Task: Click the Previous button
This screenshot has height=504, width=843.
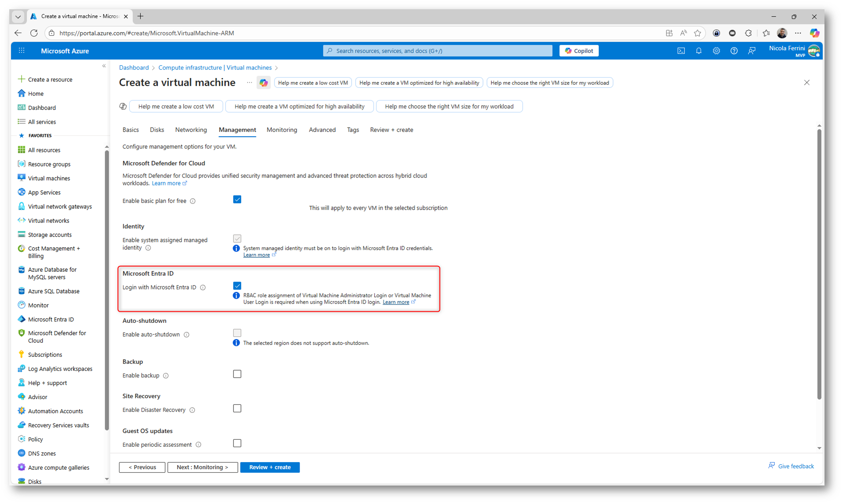Action: (x=142, y=467)
